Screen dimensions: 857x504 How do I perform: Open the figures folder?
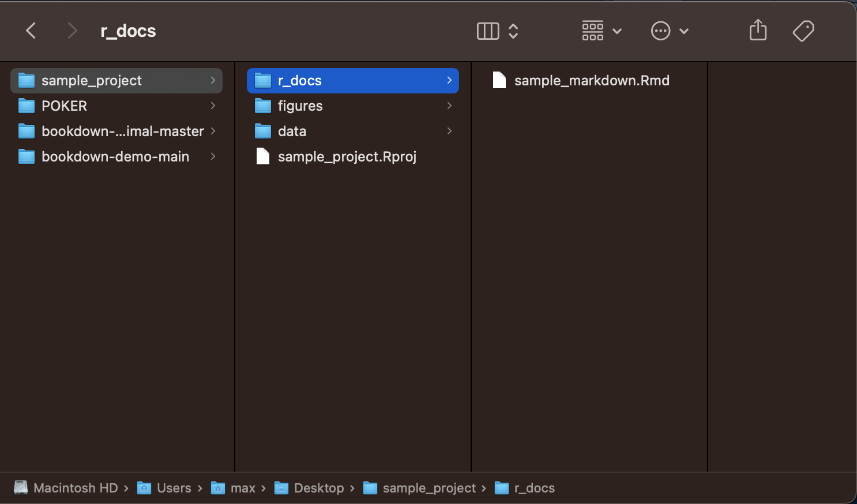tap(300, 106)
